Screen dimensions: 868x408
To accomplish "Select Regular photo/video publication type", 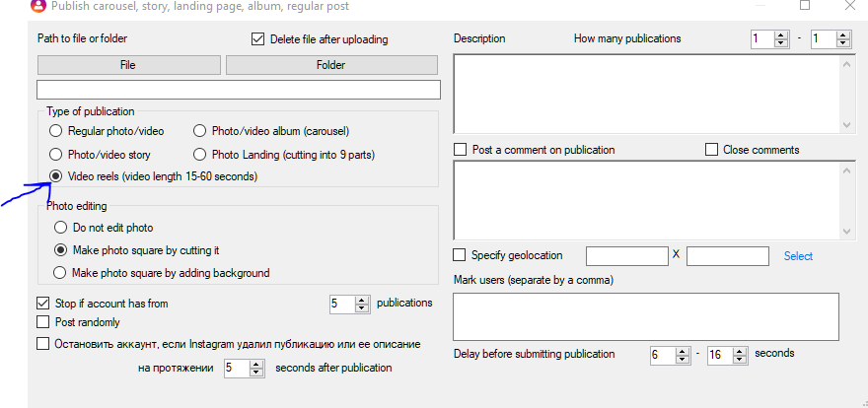I will 55,132.
